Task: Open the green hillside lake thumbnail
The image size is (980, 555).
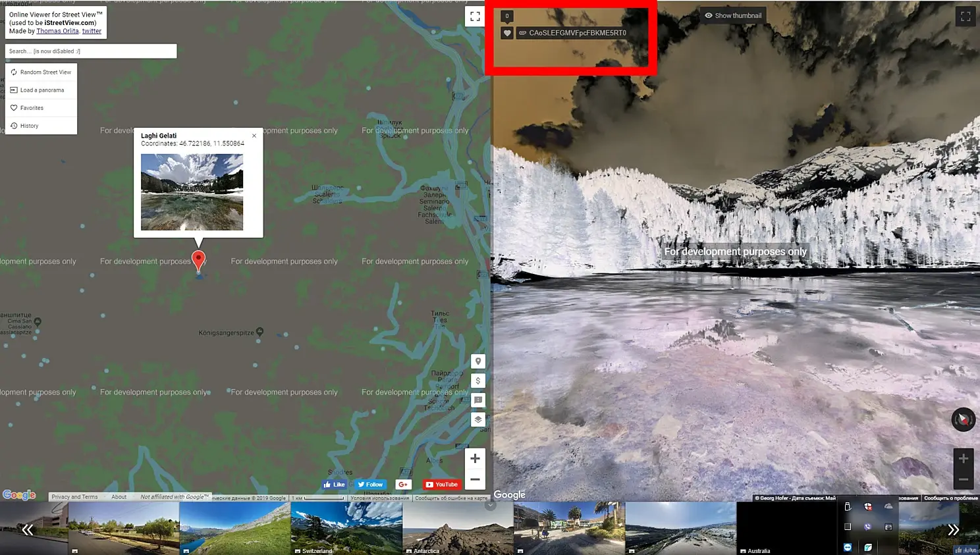Action: tap(235, 528)
